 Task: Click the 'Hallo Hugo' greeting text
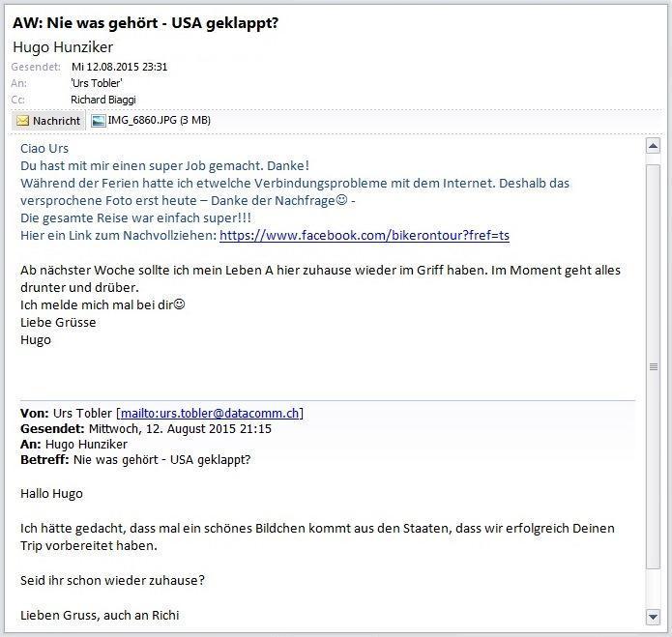pos(51,494)
